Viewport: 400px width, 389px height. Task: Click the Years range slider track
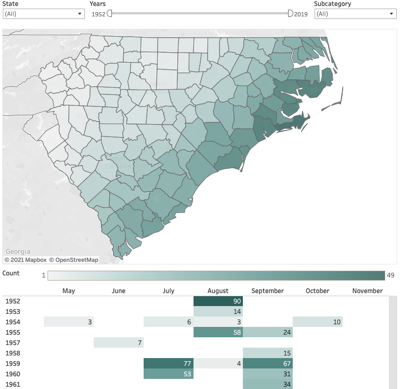coord(200,13)
